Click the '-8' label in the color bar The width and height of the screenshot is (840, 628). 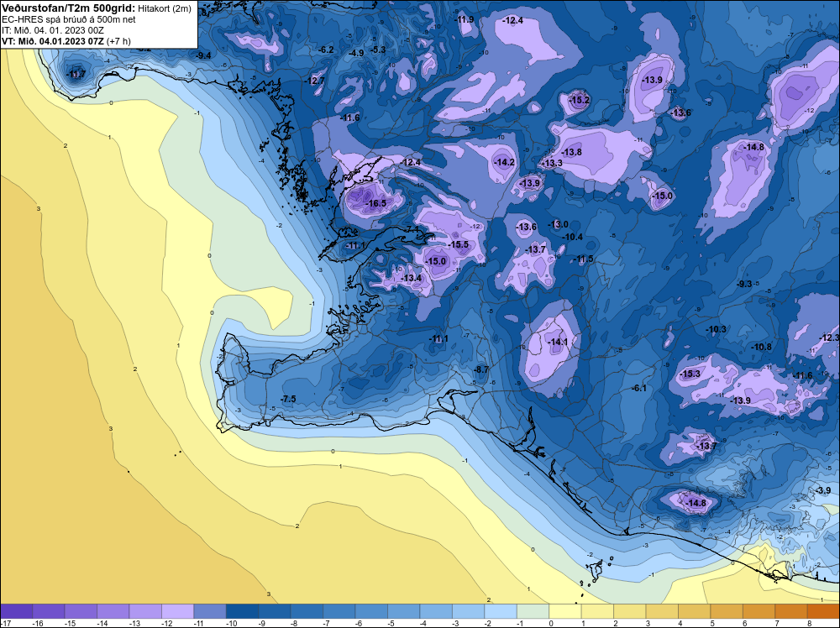295,624
